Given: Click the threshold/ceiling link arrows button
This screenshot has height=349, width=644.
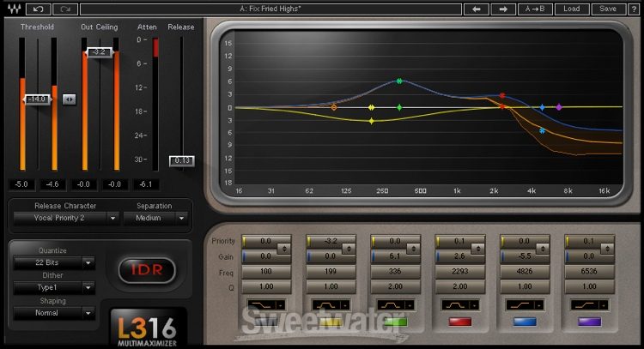Looking at the screenshot, I should [69, 99].
